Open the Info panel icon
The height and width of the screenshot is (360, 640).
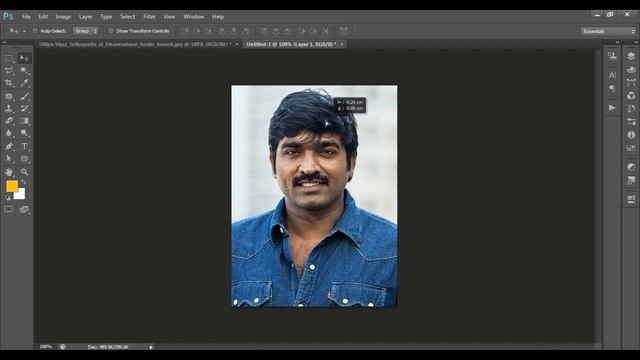631,135
